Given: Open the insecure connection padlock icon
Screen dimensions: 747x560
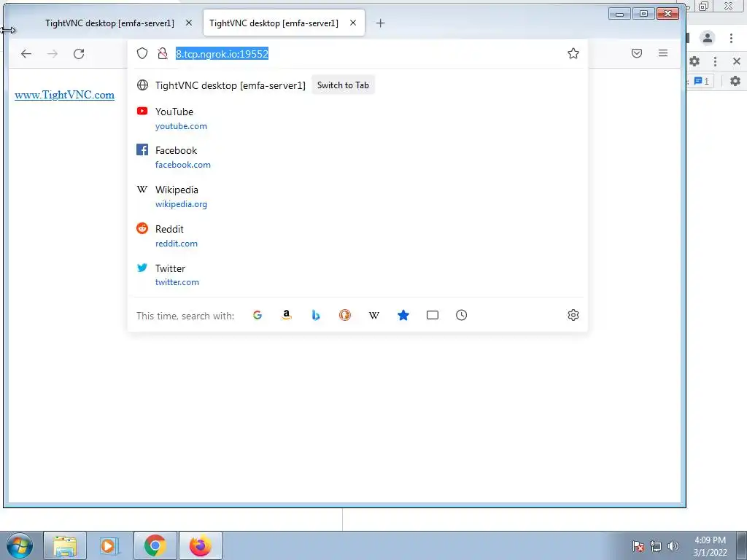Looking at the screenshot, I should tap(163, 53).
